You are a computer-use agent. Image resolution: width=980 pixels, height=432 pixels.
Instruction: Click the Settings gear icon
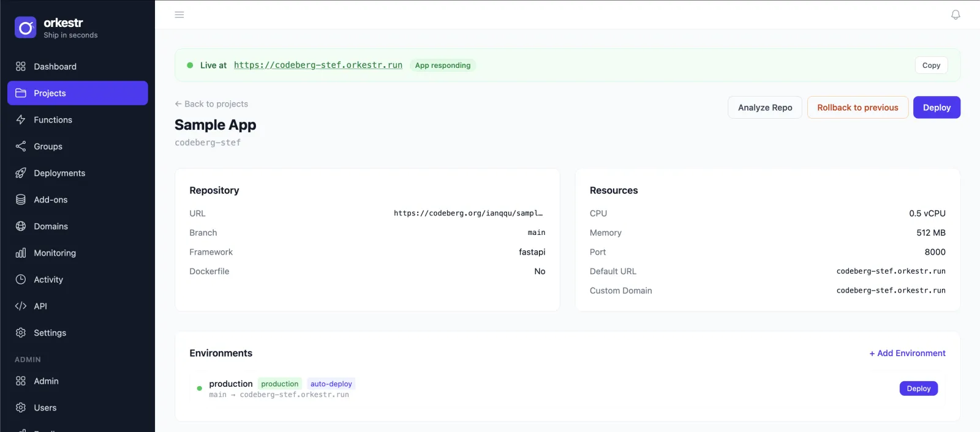tap(21, 333)
